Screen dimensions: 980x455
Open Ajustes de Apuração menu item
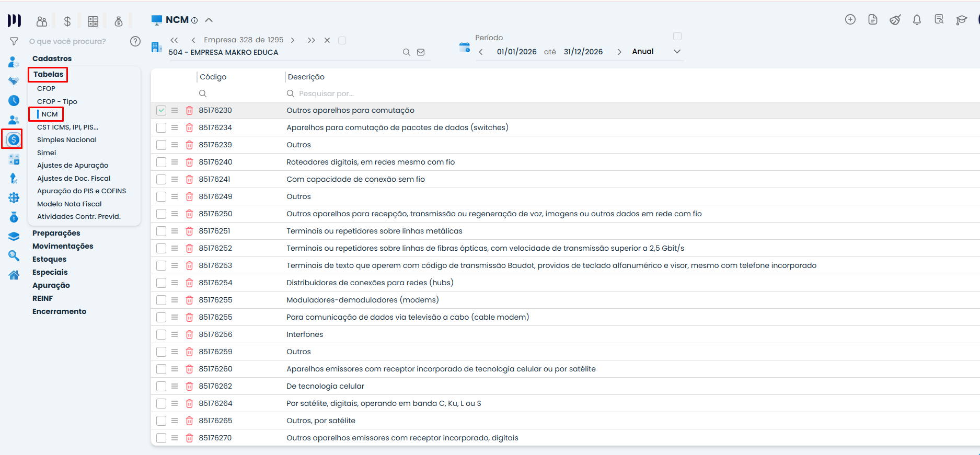tap(73, 165)
